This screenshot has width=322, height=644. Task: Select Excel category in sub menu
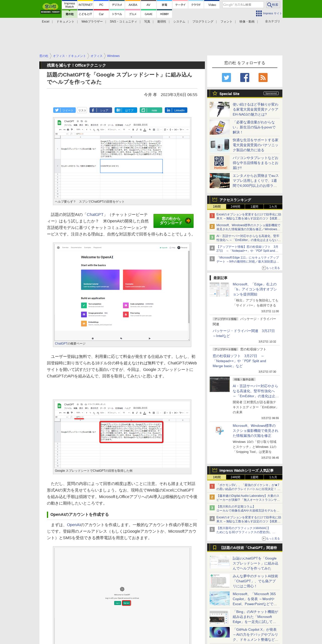click(x=46, y=22)
